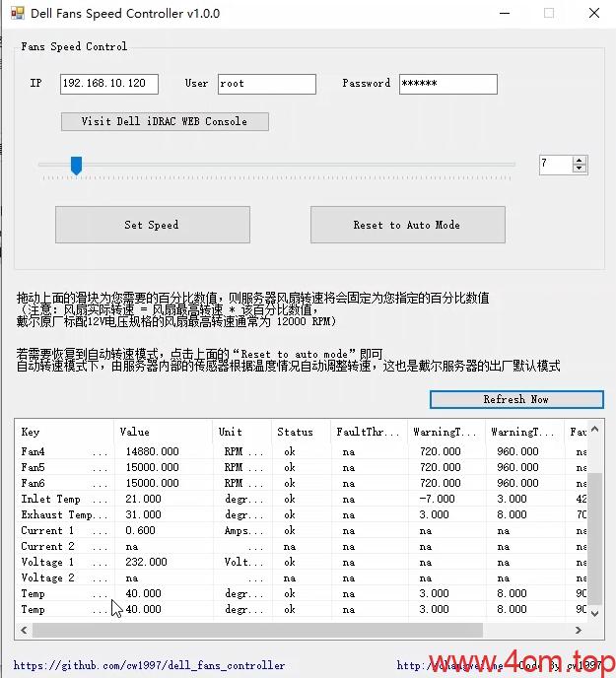Click the Dell Fans Speed Controller app icon

[x=16, y=14]
